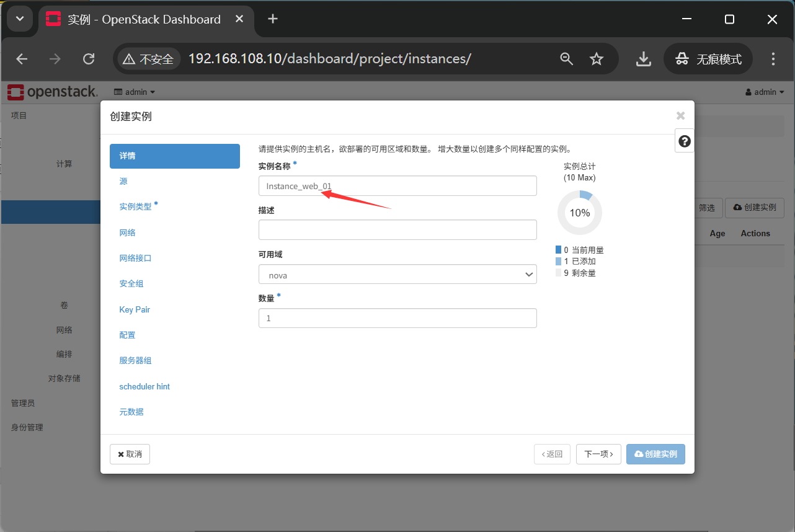This screenshot has width=795, height=532.
Task: Click the 返回 button
Action: click(552, 454)
